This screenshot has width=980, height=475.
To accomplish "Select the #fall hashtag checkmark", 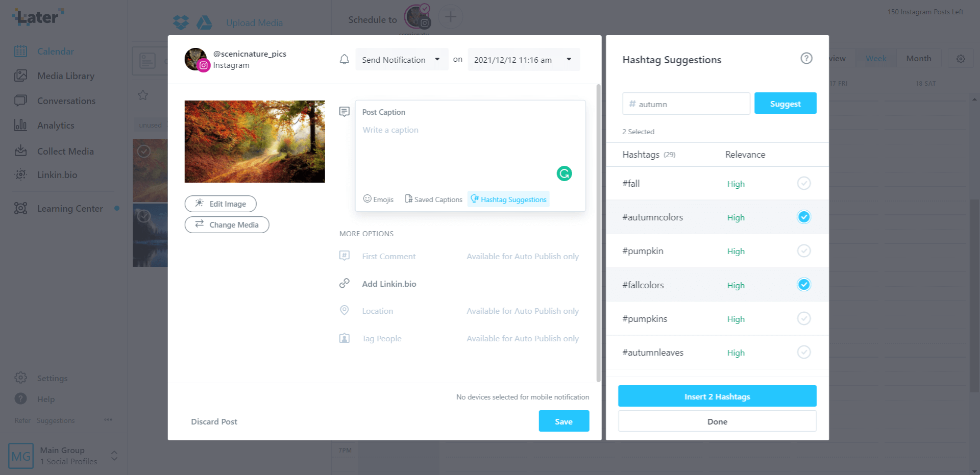I will 804,183.
